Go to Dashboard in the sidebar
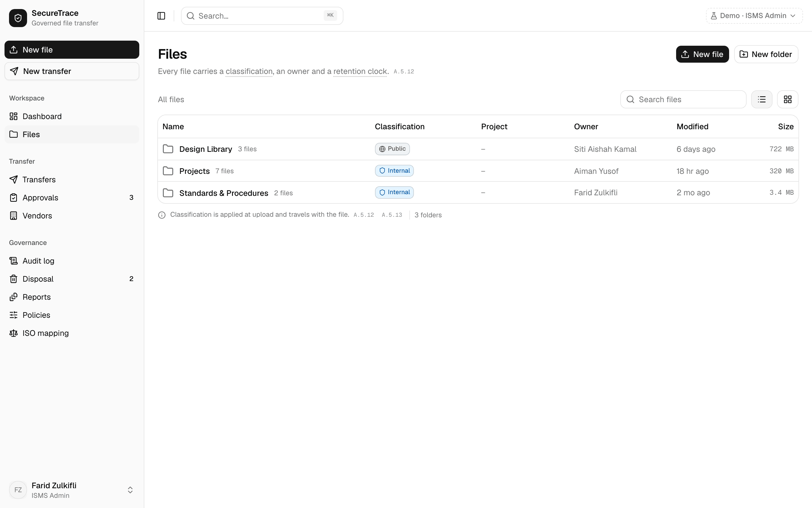Screen dimensions: 812x508 pyautogui.click(x=72, y=116)
